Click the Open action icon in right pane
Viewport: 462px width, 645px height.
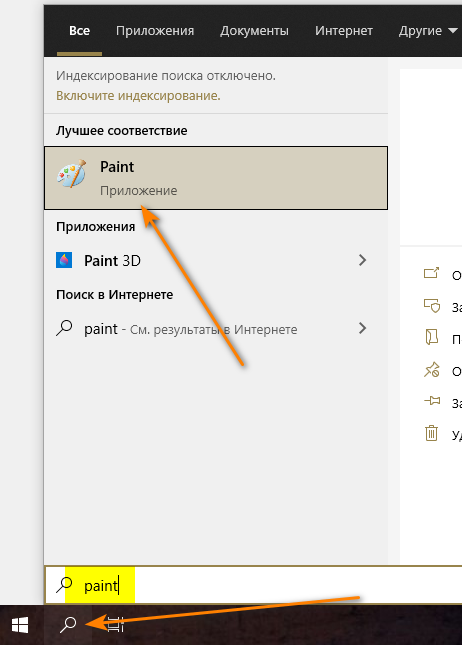pos(432,273)
